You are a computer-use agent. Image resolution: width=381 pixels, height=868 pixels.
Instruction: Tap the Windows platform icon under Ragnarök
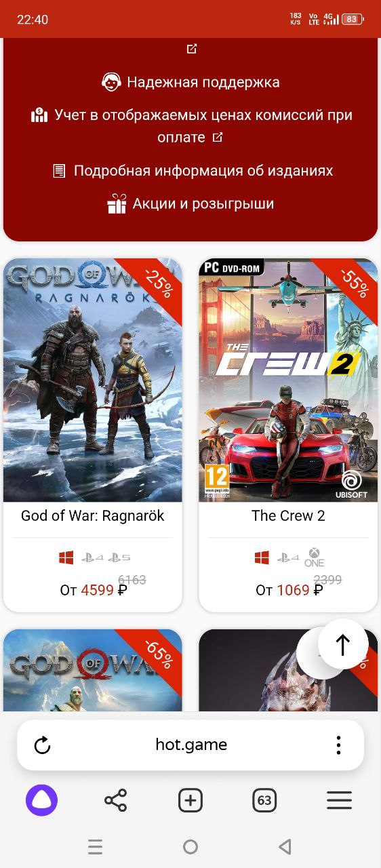point(66,558)
